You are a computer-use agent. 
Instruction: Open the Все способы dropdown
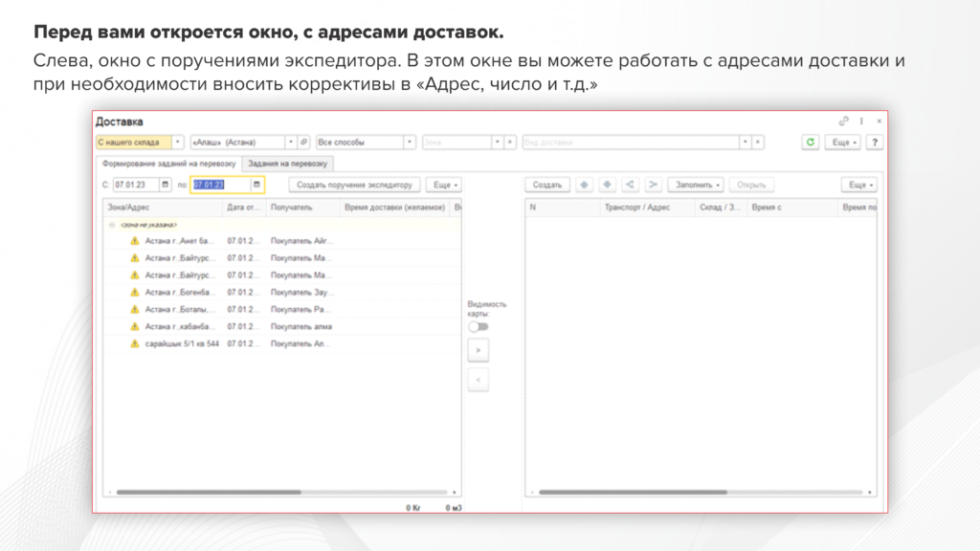click(x=410, y=143)
